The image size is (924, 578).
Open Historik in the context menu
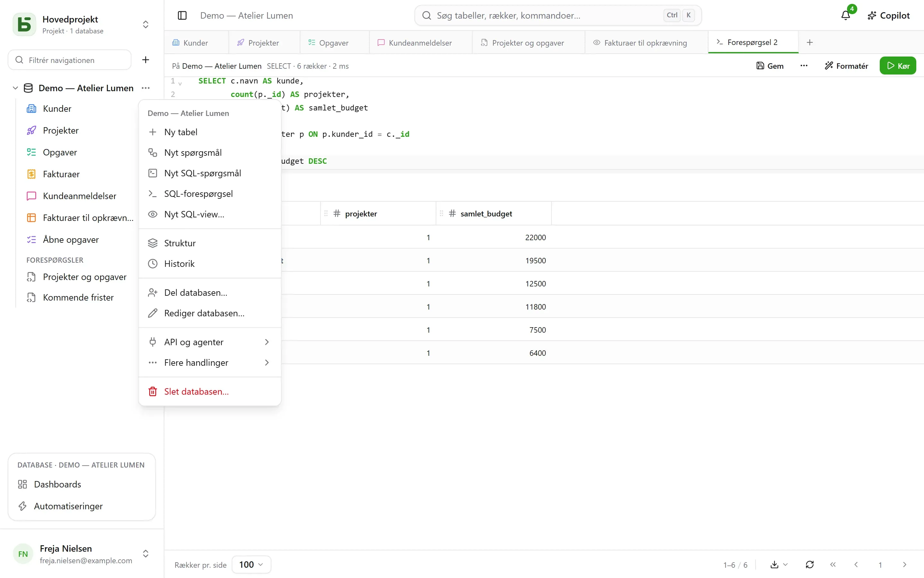(210, 264)
